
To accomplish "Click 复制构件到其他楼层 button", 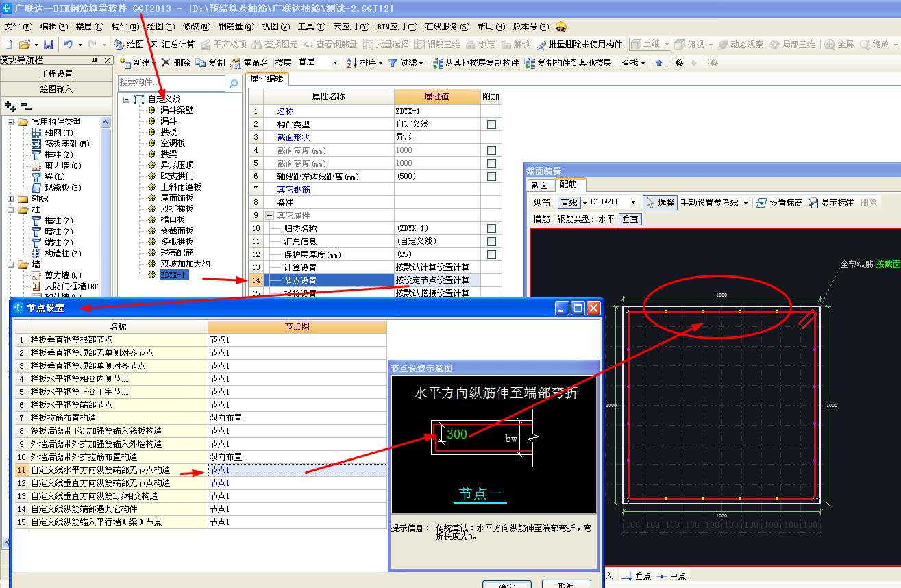I will [567, 62].
